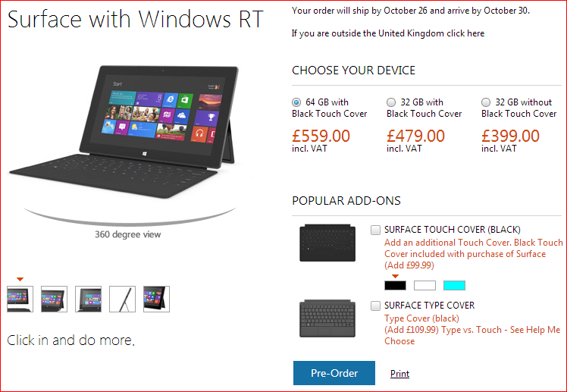
Task: Select 32 GB without Black Touch Cover
Action: [x=486, y=102]
